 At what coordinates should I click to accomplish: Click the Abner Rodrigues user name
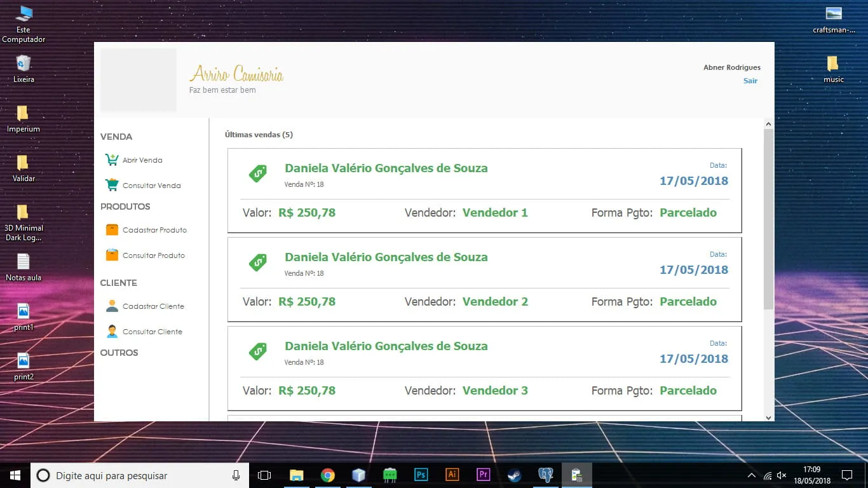click(732, 67)
